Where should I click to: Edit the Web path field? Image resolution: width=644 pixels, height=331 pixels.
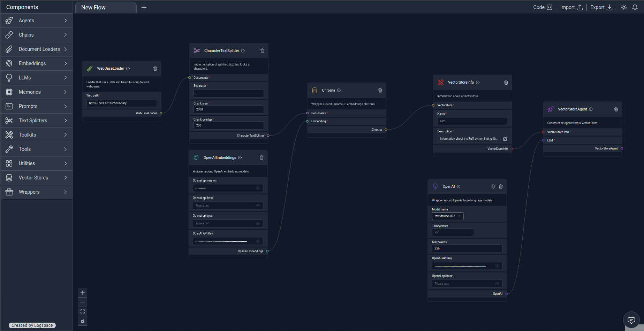click(122, 103)
